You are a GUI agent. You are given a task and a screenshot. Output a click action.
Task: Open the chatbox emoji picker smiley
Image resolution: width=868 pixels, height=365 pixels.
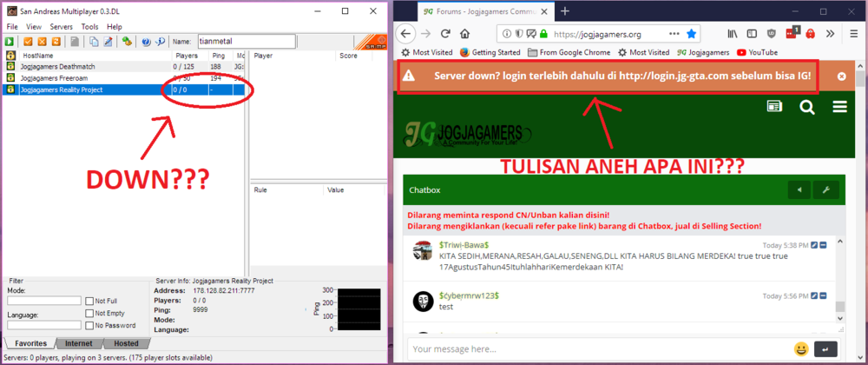800,349
